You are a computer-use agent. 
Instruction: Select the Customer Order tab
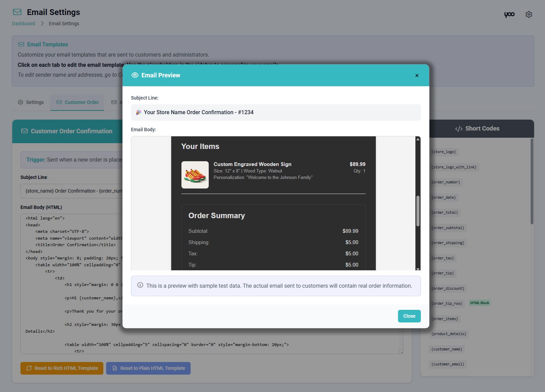(77, 102)
